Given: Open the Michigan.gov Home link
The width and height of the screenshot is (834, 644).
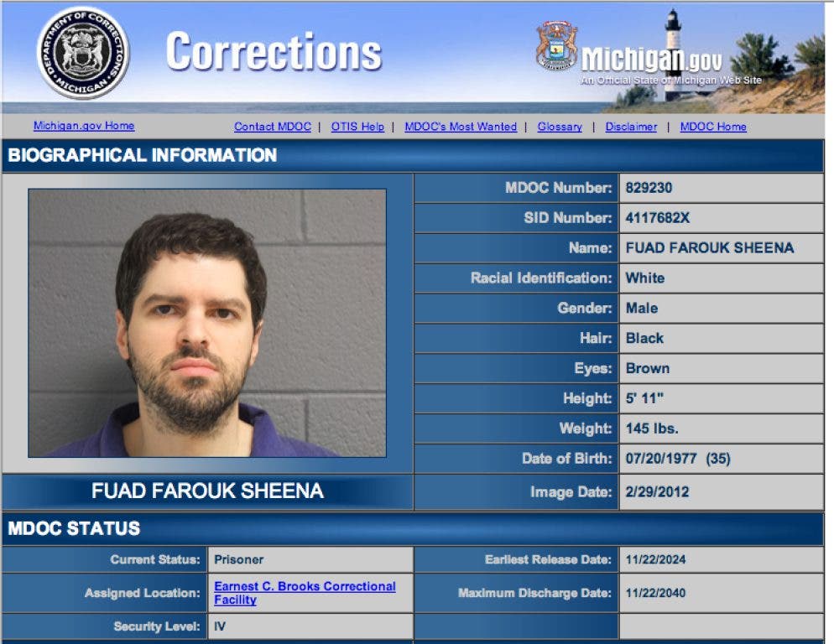Looking at the screenshot, I should tap(84, 126).
